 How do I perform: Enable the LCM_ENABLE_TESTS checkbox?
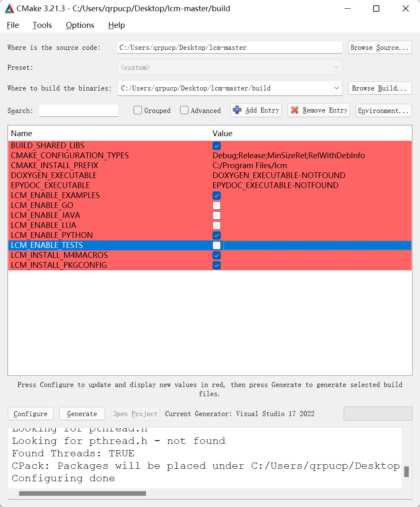point(217,245)
